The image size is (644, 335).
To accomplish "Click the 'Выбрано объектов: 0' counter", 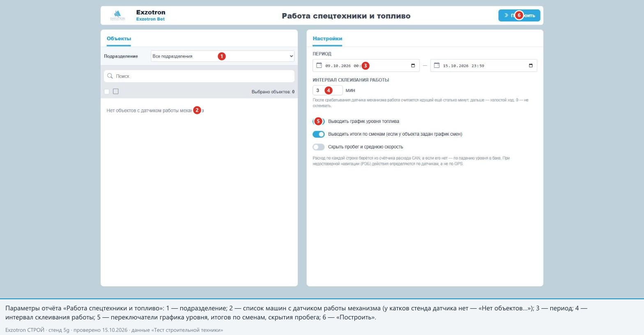I will pyautogui.click(x=273, y=92).
